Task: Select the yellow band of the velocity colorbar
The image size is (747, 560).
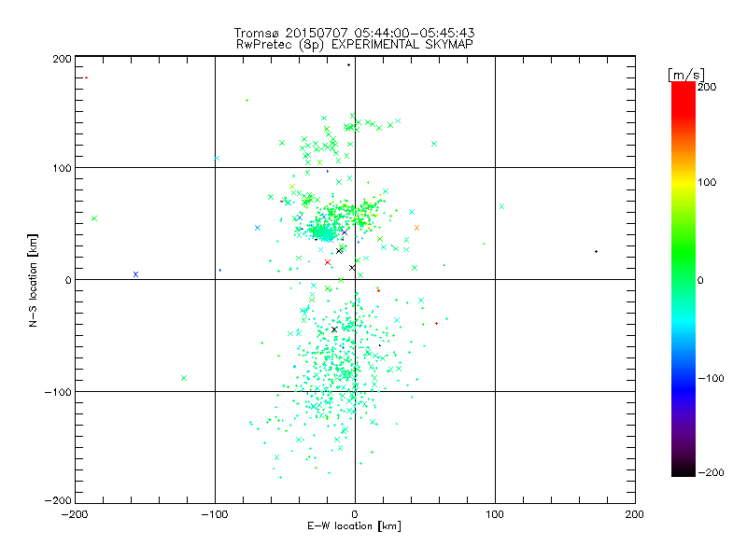Action: [684, 182]
